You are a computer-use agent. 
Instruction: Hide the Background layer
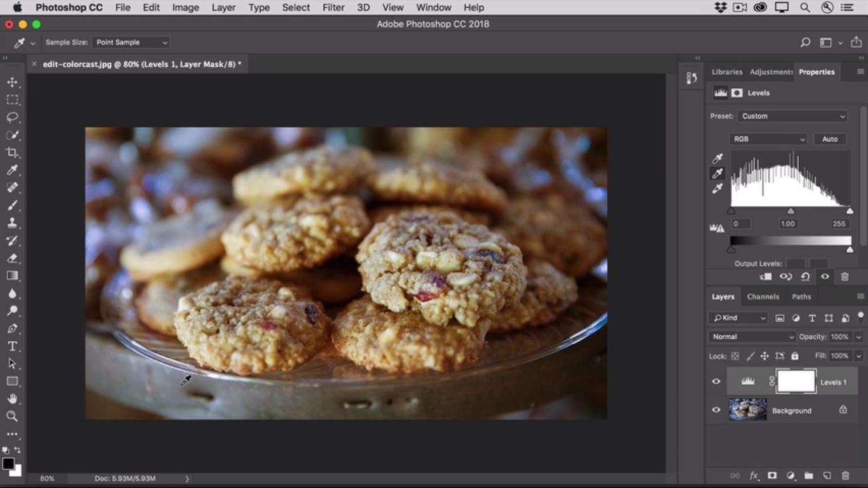[716, 410]
